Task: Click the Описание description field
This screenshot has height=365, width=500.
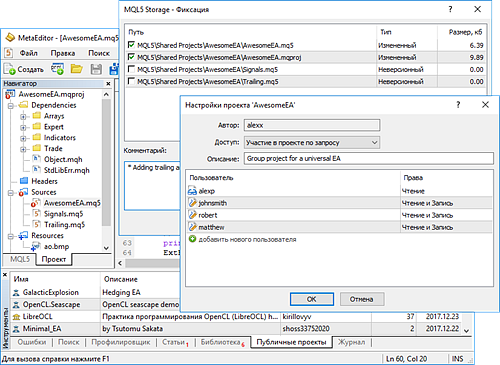Action: point(369,158)
